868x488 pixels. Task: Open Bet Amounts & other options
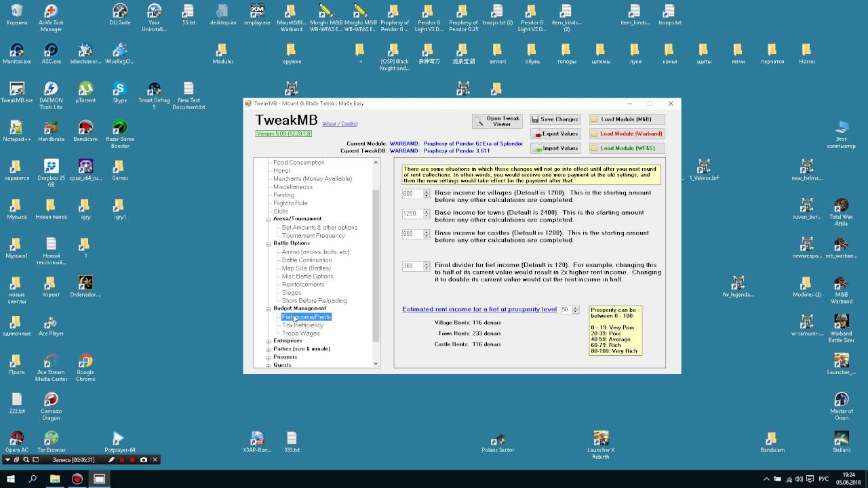point(319,228)
